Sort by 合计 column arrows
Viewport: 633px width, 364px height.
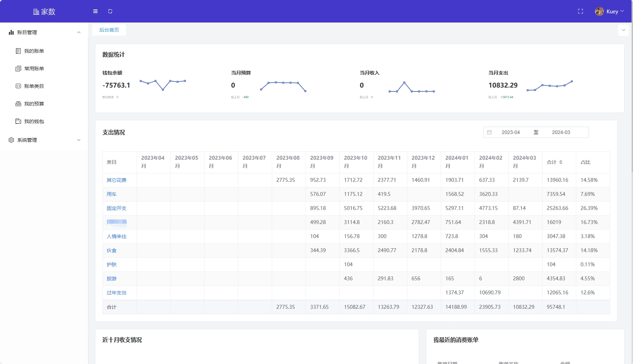[x=561, y=162]
